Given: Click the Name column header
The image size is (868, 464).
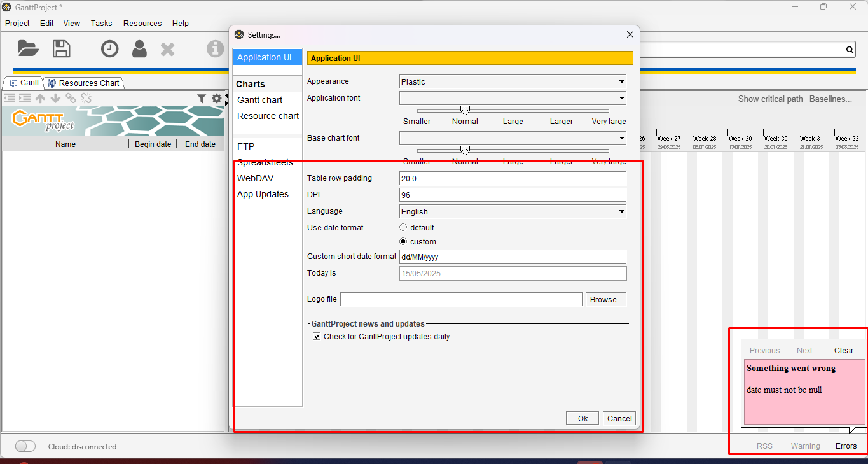Looking at the screenshot, I should (65, 144).
